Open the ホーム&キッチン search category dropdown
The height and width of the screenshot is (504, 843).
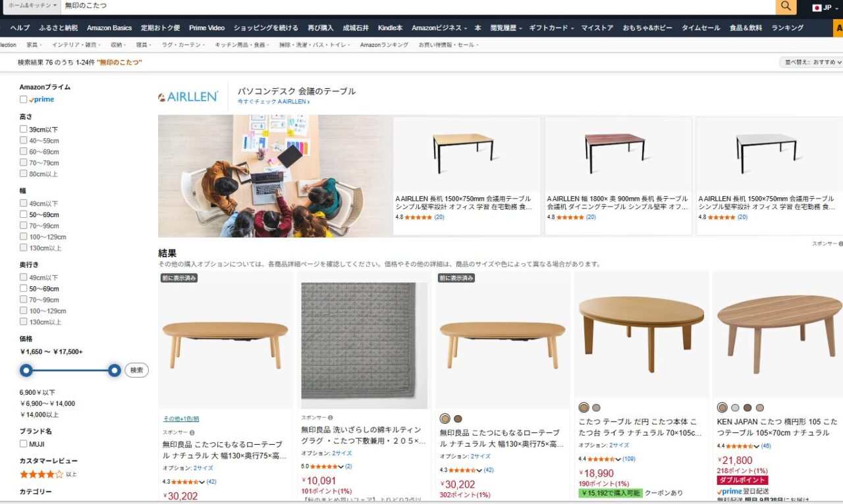tap(32, 5)
